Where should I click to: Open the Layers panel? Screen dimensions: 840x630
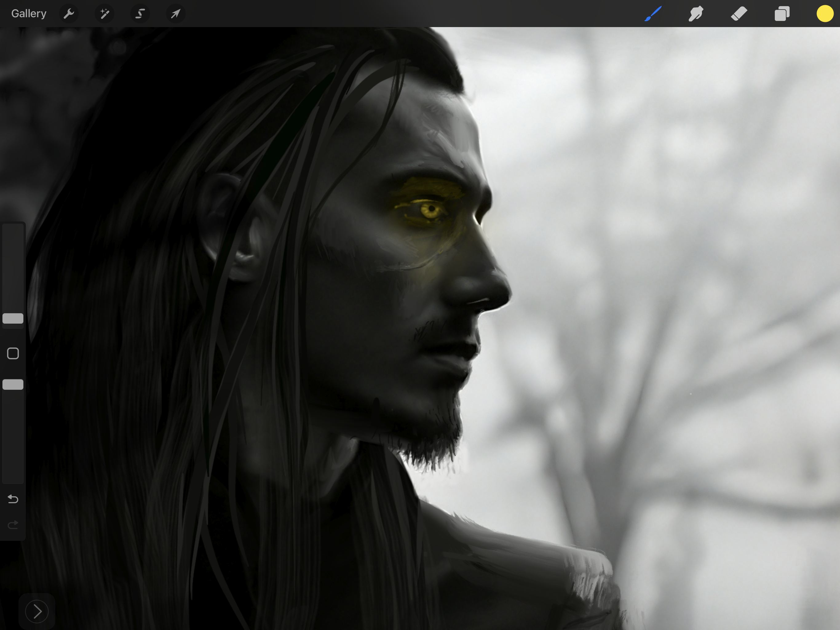(782, 14)
